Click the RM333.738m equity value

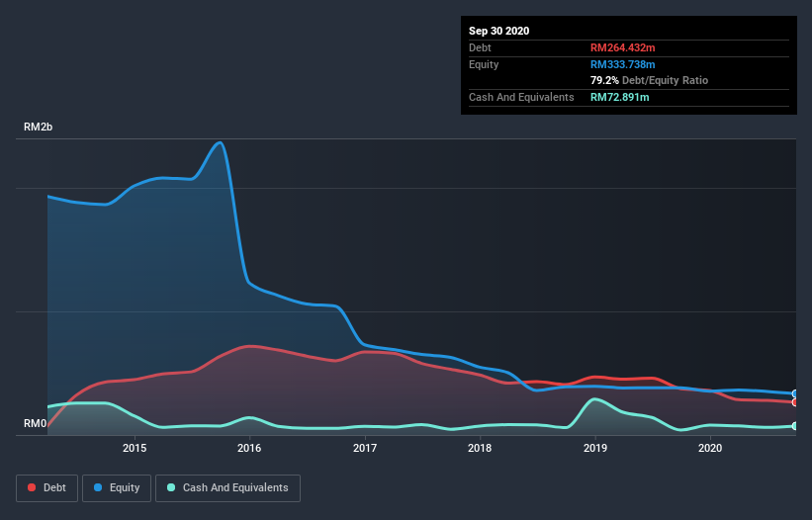coord(622,64)
